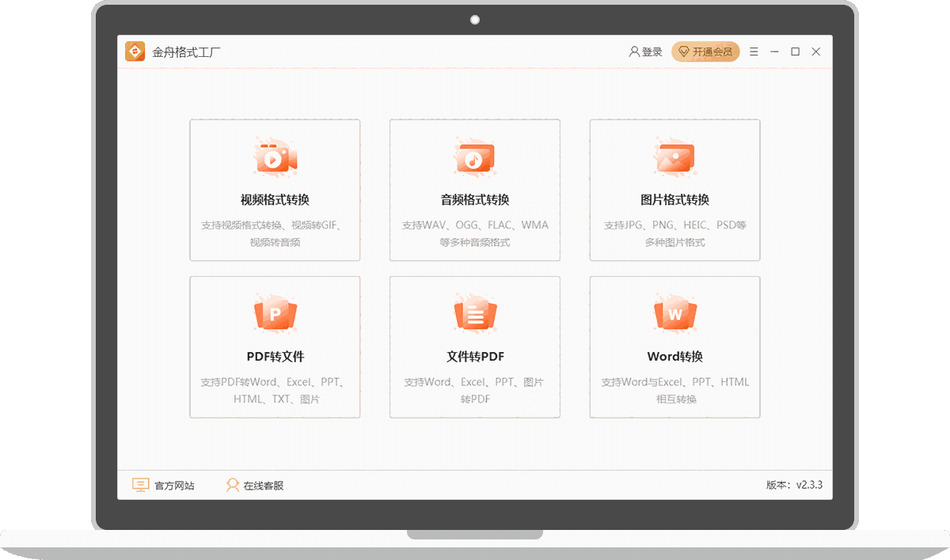Click the online customer service headset icon

click(x=233, y=485)
